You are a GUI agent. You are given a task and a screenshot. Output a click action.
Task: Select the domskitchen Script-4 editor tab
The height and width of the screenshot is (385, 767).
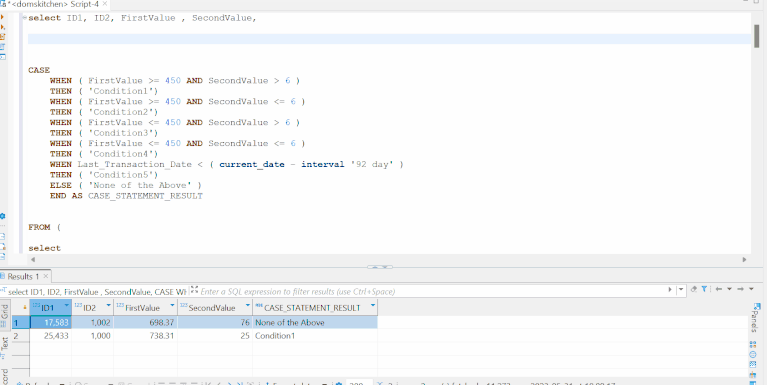click(x=54, y=4)
